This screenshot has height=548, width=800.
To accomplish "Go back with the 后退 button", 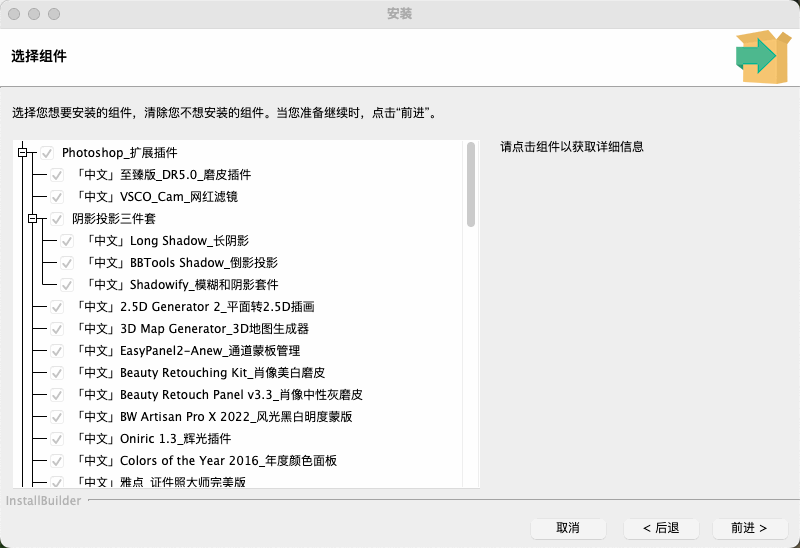I will pyautogui.click(x=661, y=528).
